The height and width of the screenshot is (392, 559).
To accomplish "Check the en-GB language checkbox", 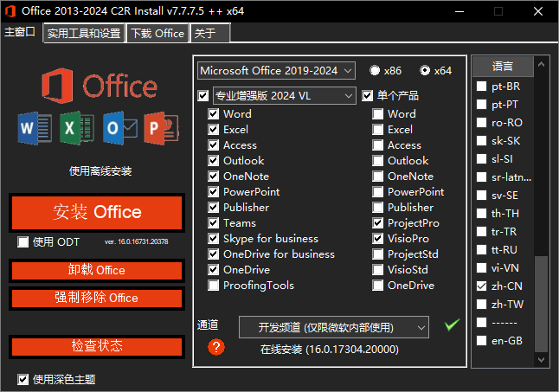I will tap(482, 341).
